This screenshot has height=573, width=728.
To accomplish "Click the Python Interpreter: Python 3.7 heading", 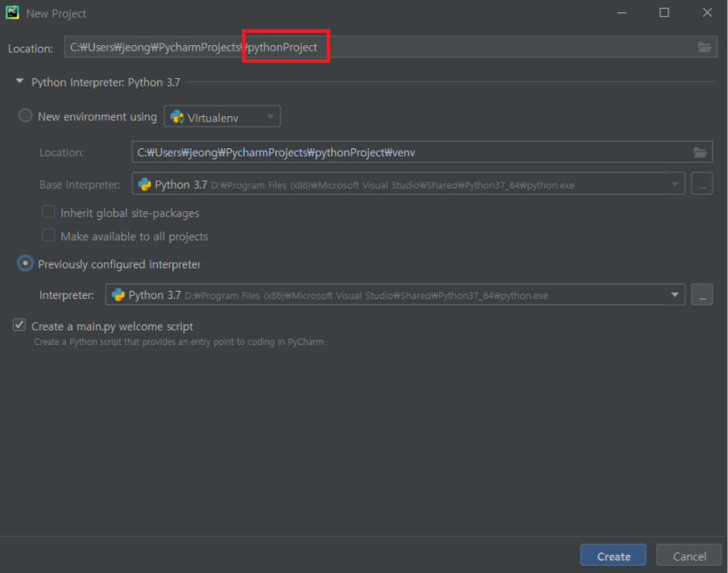I will pos(105,82).
